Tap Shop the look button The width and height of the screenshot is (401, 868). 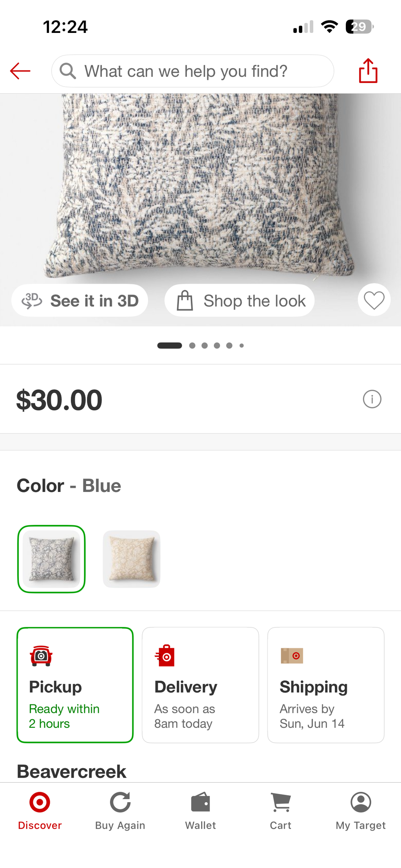(x=240, y=300)
